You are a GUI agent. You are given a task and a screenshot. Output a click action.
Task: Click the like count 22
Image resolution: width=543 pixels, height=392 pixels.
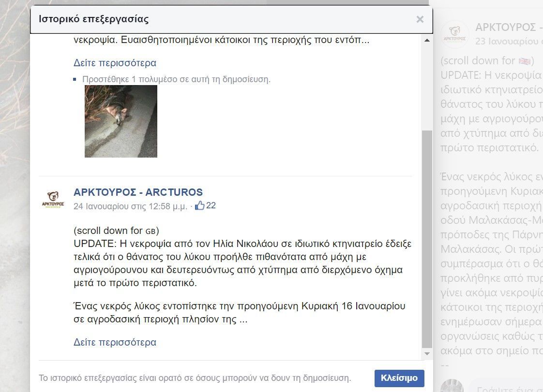[x=211, y=206]
